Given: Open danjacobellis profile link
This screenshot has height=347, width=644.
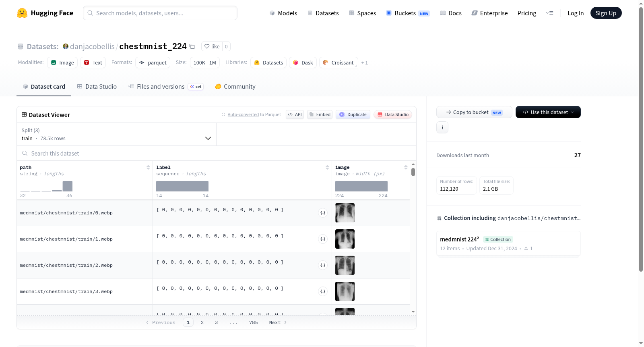Looking at the screenshot, I should tap(92, 46).
